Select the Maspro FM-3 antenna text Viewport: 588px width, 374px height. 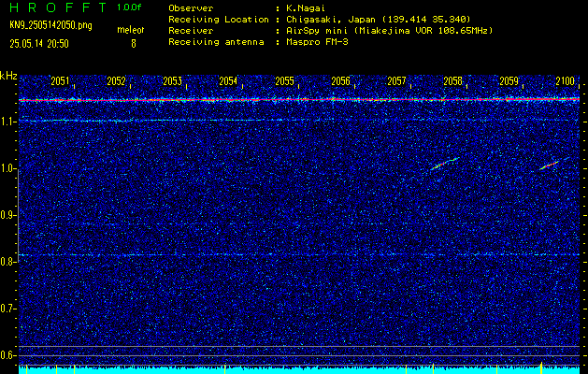tap(317, 42)
